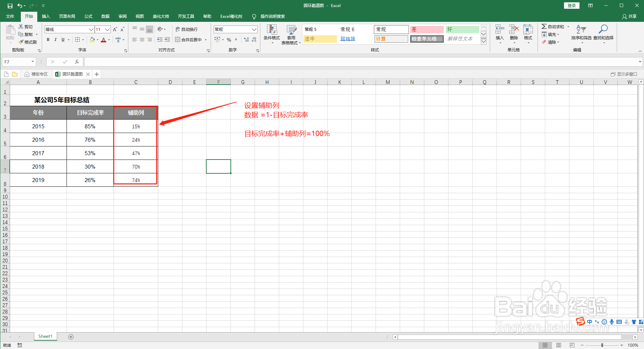Click in the formula bar input
Viewport: 644px width, 349px height.
coord(361,62)
